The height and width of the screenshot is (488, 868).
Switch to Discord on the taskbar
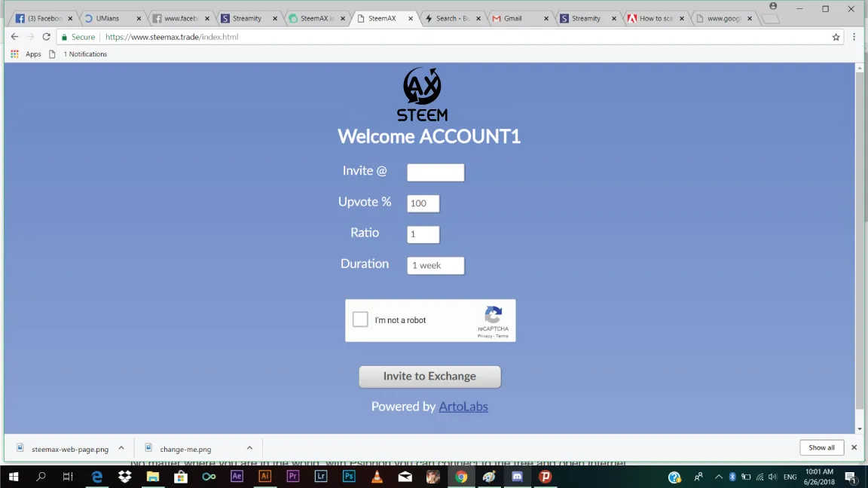point(517,477)
